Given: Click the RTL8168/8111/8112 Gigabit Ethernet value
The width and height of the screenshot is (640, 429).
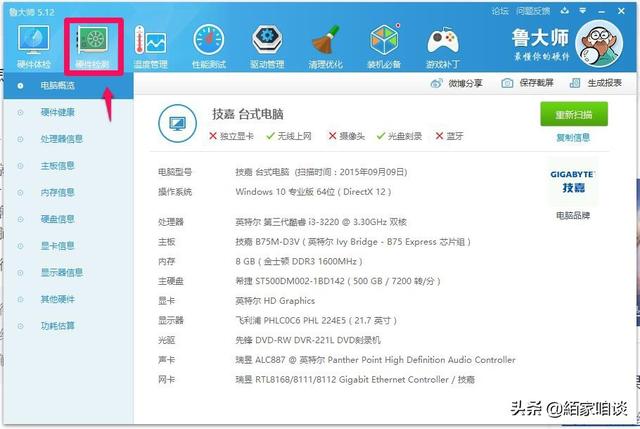Looking at the screenshot, I should 355,380.
